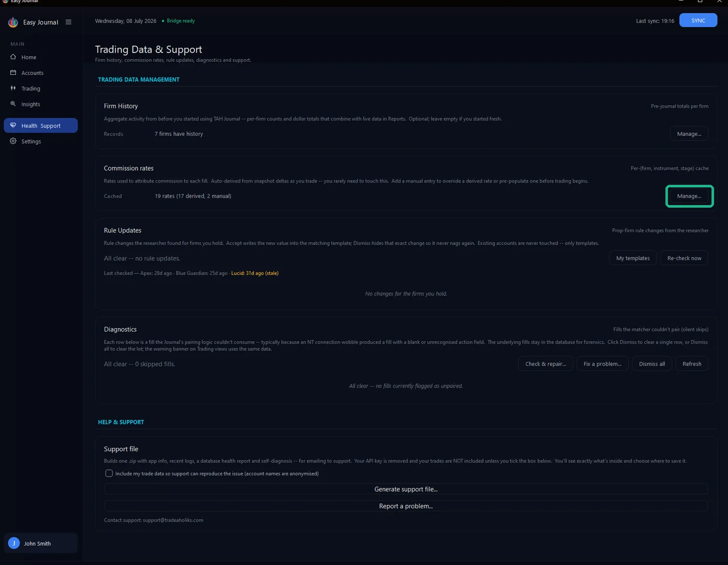The height and width of the screenshot is (565, 728).
Task: Click the Commission rates card title
Action: coord(129,168)
